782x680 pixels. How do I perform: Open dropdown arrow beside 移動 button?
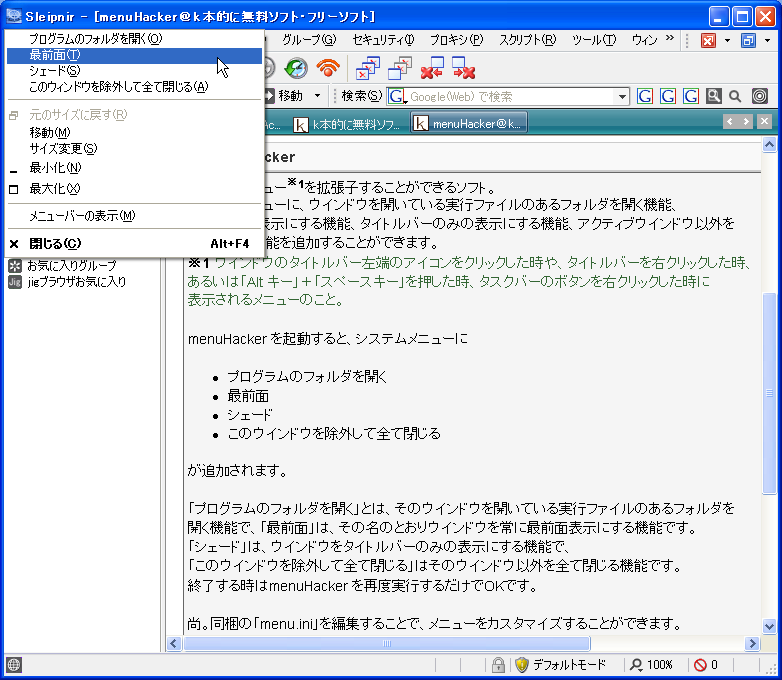pos(317,96)
